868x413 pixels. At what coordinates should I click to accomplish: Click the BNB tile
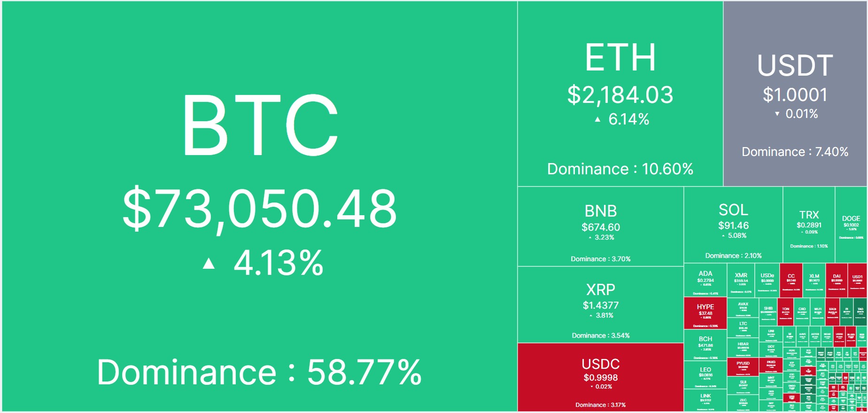600,226
